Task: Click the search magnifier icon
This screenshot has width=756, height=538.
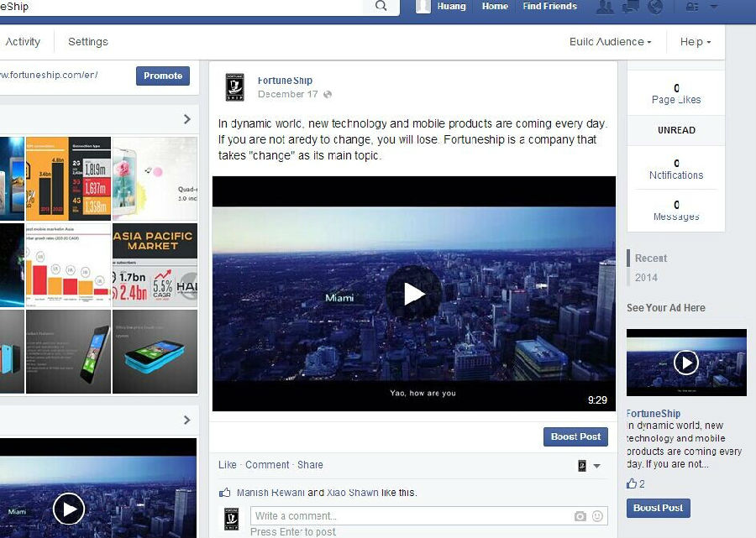Action: (x=381, y=6)
